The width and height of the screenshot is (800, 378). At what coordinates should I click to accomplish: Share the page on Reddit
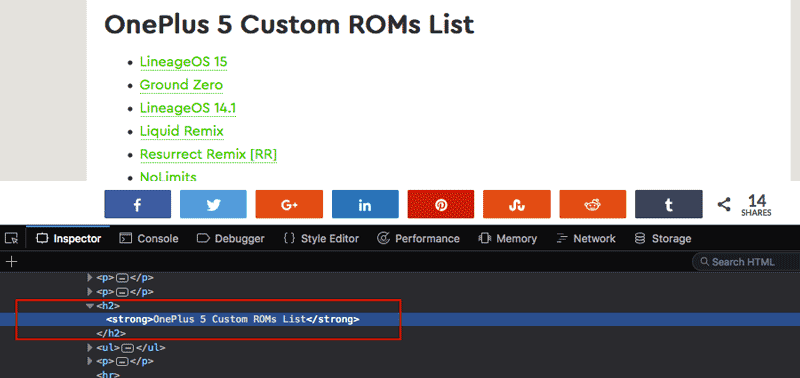point(593,204)
